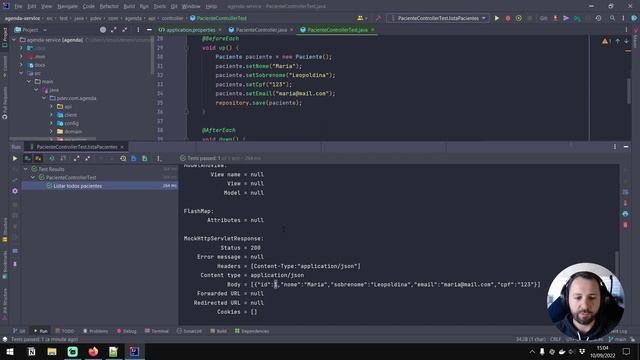640x360 pixels.
Task: Toggle show ignored tests in Run toolbar
Action: pyautogui.click(x=38, y=158)
